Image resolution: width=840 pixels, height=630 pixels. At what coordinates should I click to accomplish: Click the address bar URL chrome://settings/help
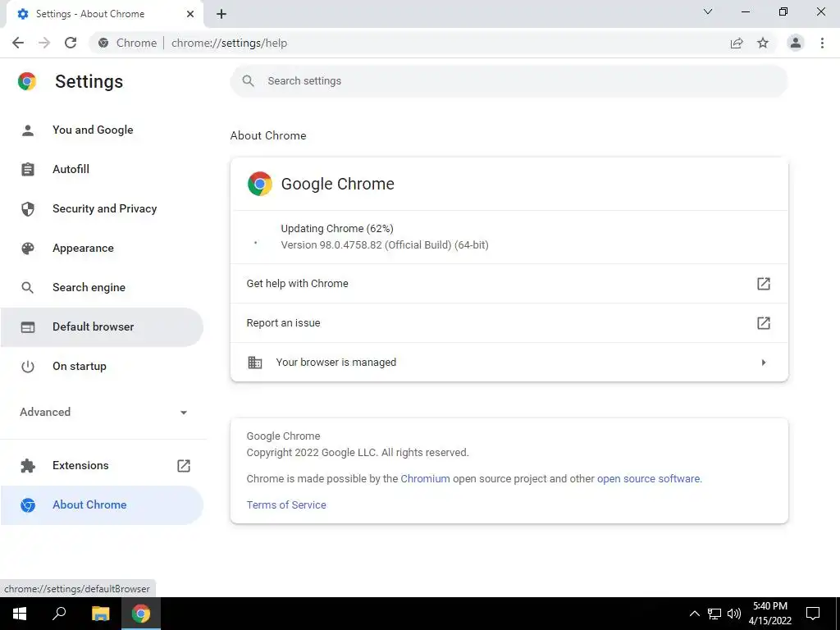pos(230,43)
